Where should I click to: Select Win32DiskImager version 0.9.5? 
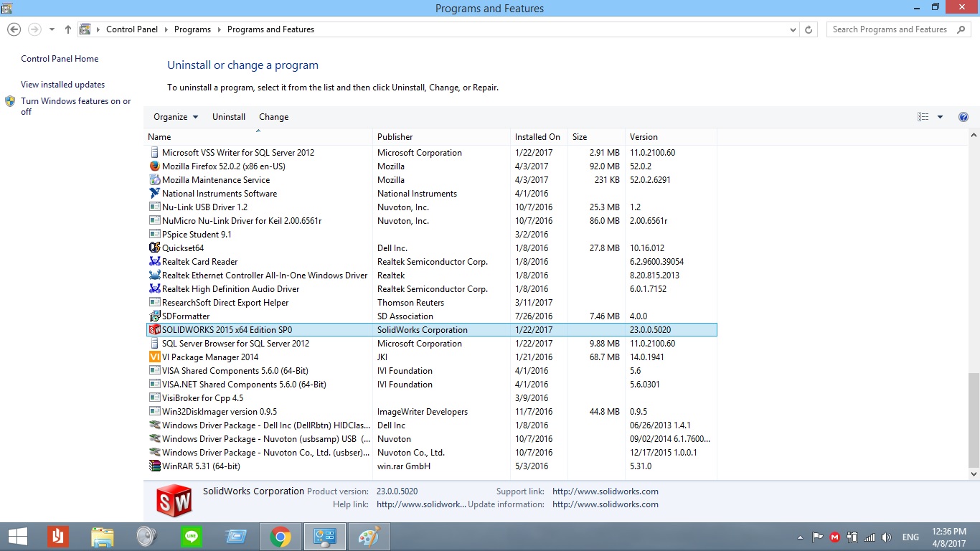430,412
